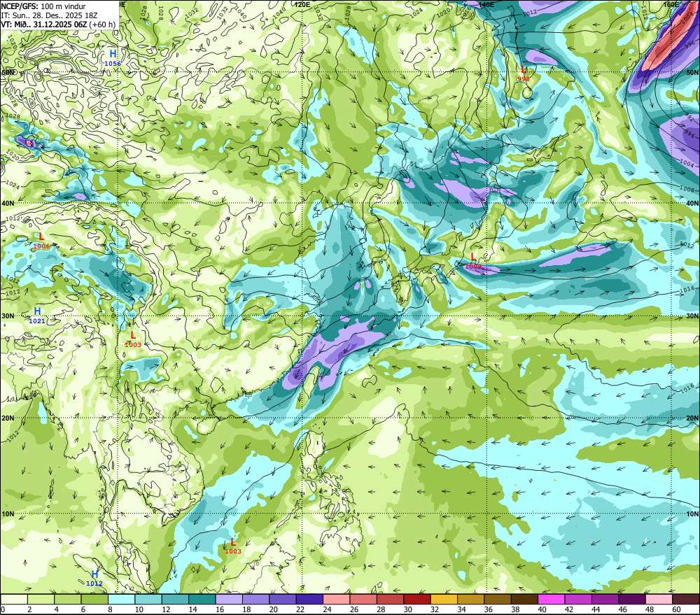
Task: Select the gold 32–34 legend swatch
Action: tap(444, 599)
